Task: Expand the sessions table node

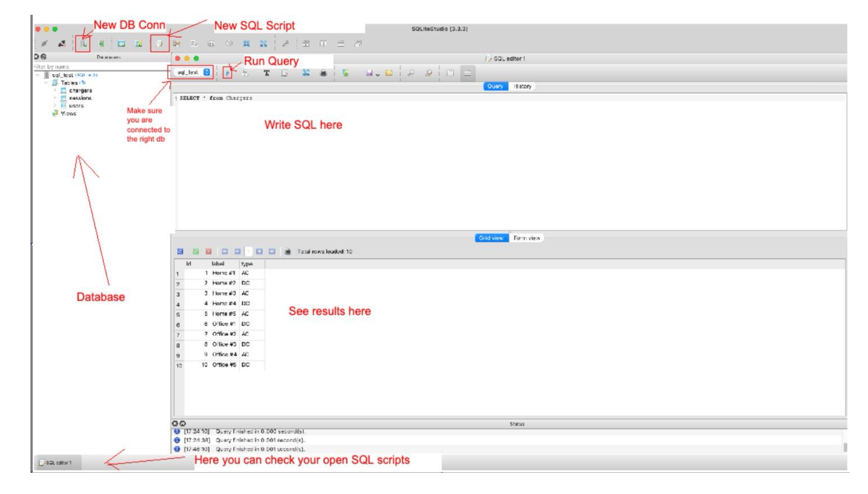Action: tap(55, 98)
